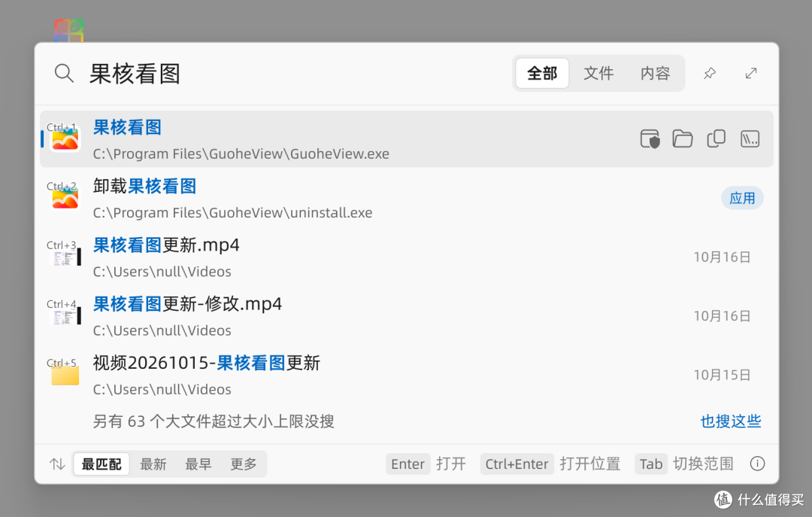Sort results by 最早
This screenshot has width=812, height=517.
(x=198, y=464)
